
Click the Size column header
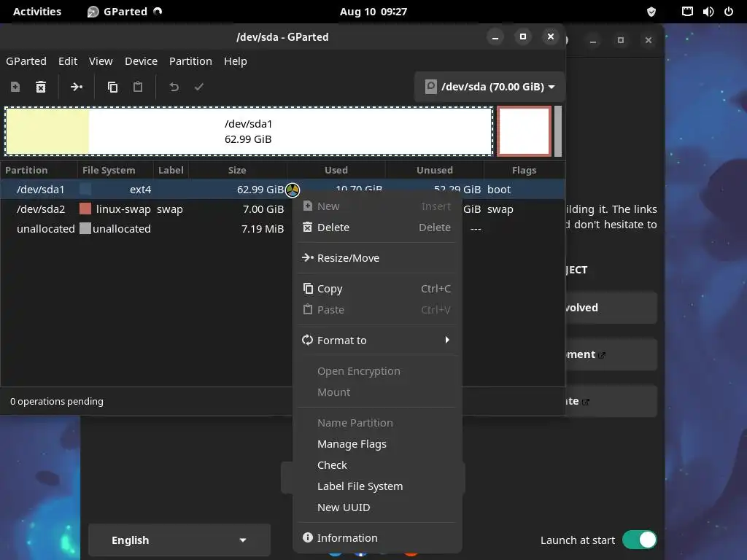pos(237,170)
